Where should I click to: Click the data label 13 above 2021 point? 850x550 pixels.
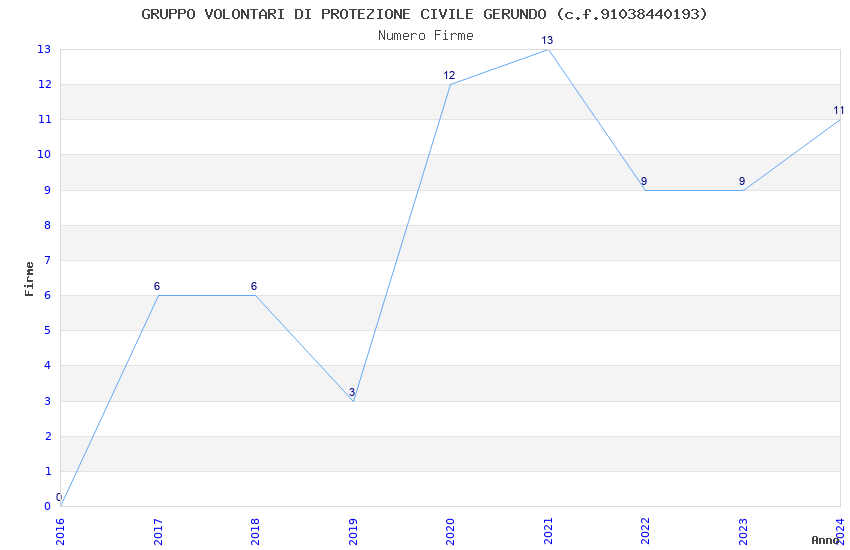[547, 40]
